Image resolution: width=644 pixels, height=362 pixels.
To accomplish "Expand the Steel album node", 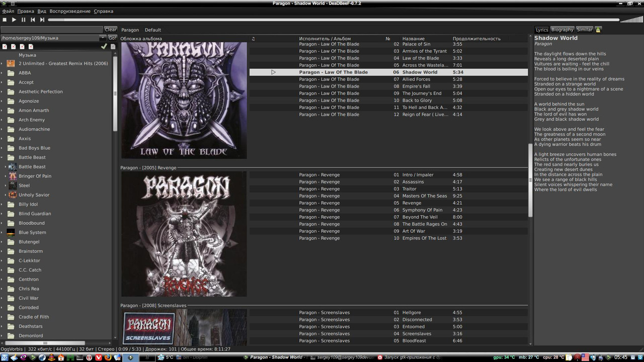I will coord(6,186).
